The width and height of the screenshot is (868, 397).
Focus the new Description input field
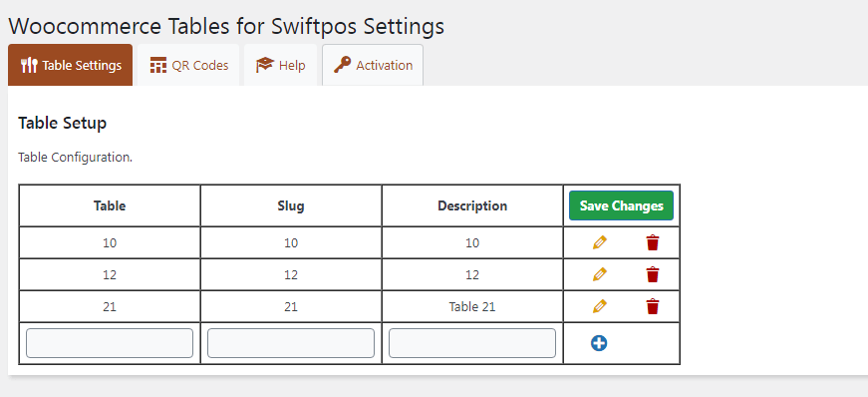[472, 343]
